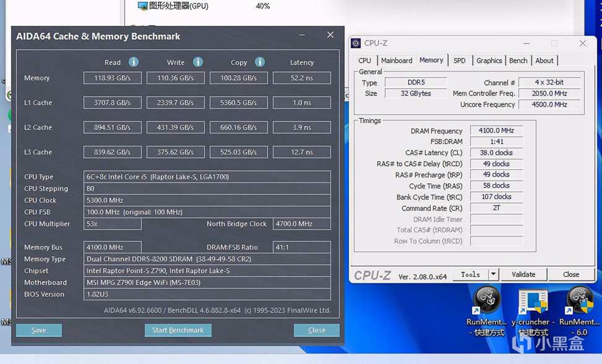Switch to the CPU tab in CPU-Z
The height and width of the screenshot is (364, 602).
click(364, 61)
